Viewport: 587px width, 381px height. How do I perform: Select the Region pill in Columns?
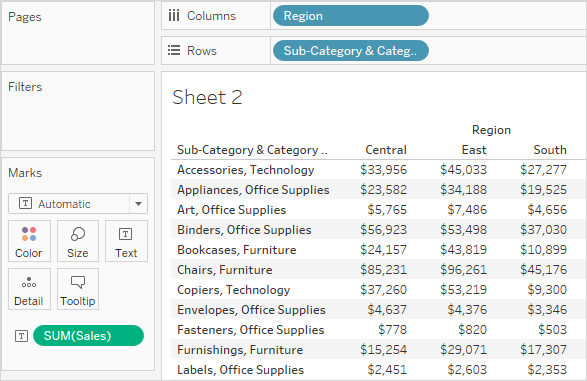351,16
